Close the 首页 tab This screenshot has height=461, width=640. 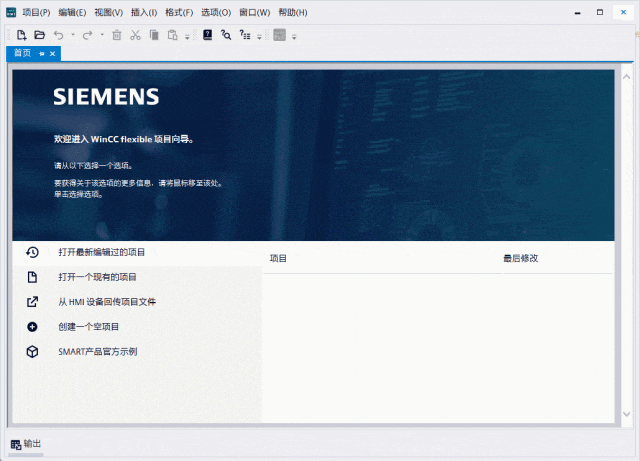point(52,53)
